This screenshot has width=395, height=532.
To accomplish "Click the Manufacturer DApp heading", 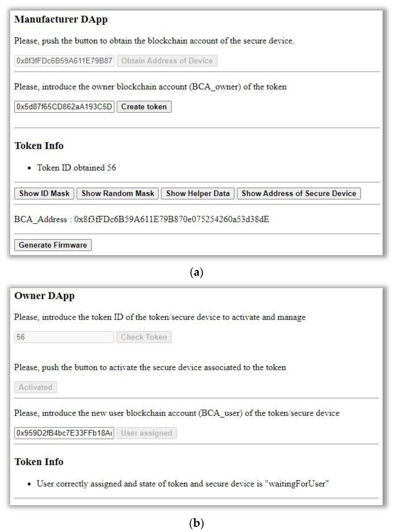I will (x=61, y=19).
